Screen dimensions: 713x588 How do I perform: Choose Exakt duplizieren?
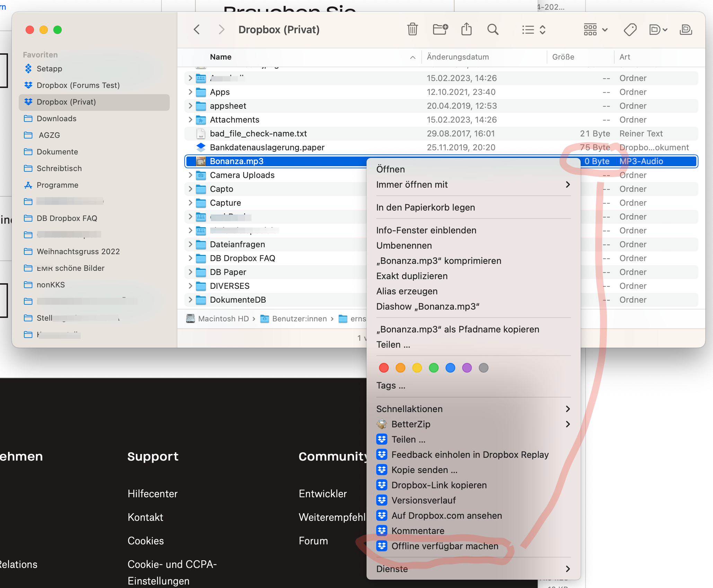[473, 276]
